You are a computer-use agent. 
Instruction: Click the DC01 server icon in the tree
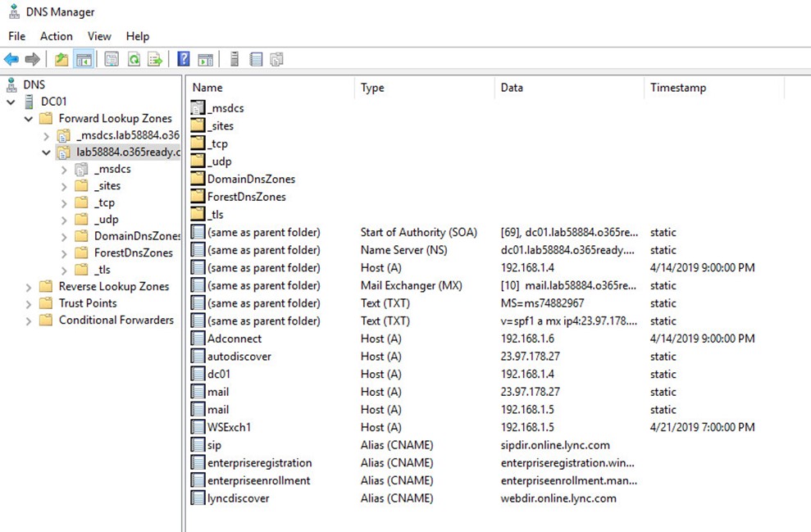pyautogui.click(x=30, y=102)
